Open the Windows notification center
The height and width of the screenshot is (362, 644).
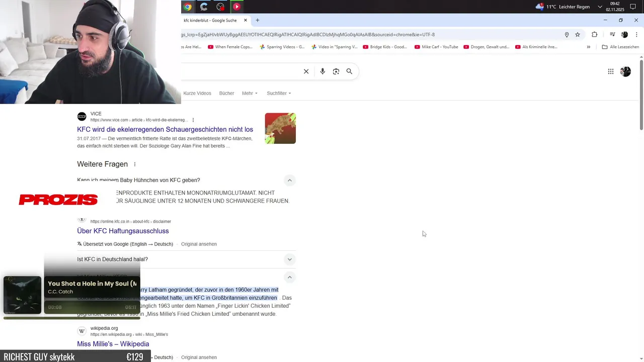point(633,7)
